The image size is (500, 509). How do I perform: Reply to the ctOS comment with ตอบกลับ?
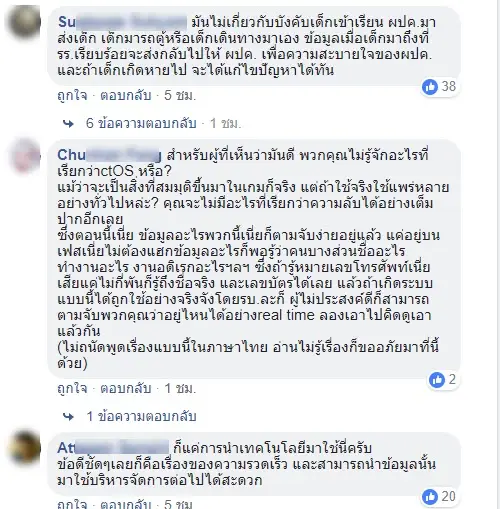(x=126, y=389)
